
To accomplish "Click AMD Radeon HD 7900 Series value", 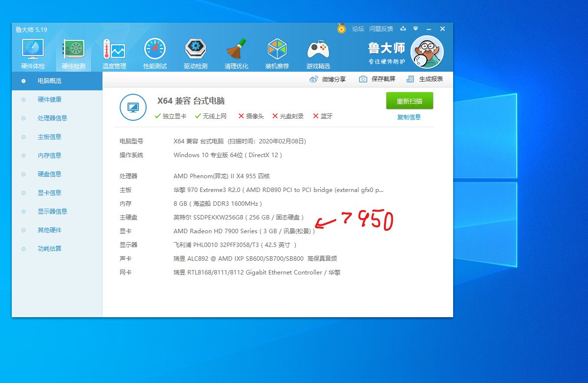I will pyautogui.click(x=244, y=231).
